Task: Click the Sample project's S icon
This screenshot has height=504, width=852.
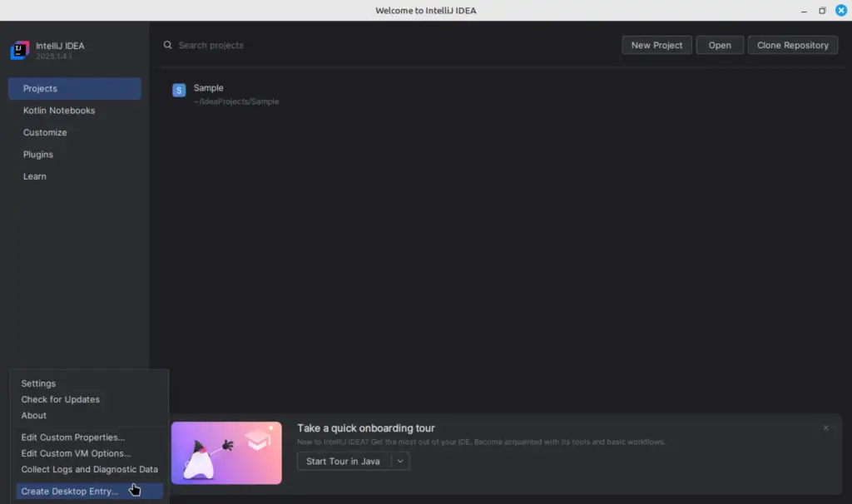Action: pos(179,89)
